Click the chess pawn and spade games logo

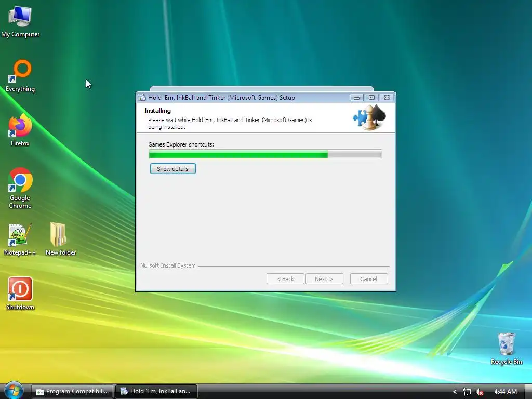[x=369, y=117]
